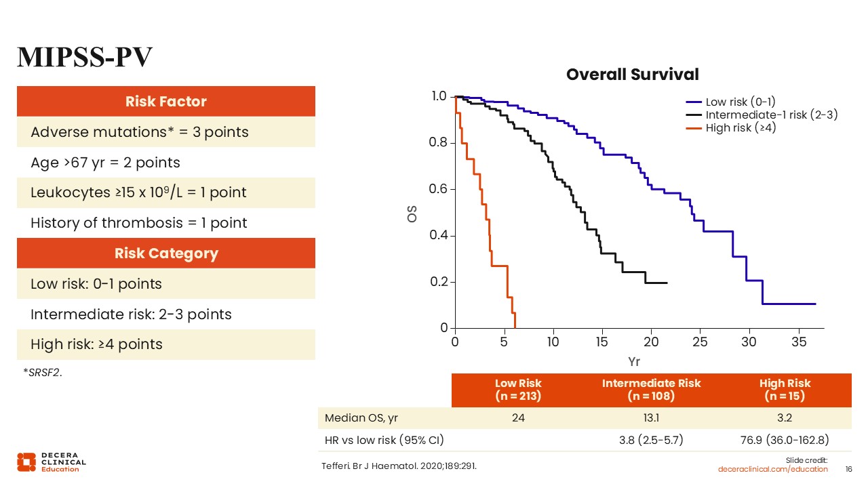Click the MIPSS-PV slide title
The height and width of the screenshot is (488, 868).
(85, 57)
